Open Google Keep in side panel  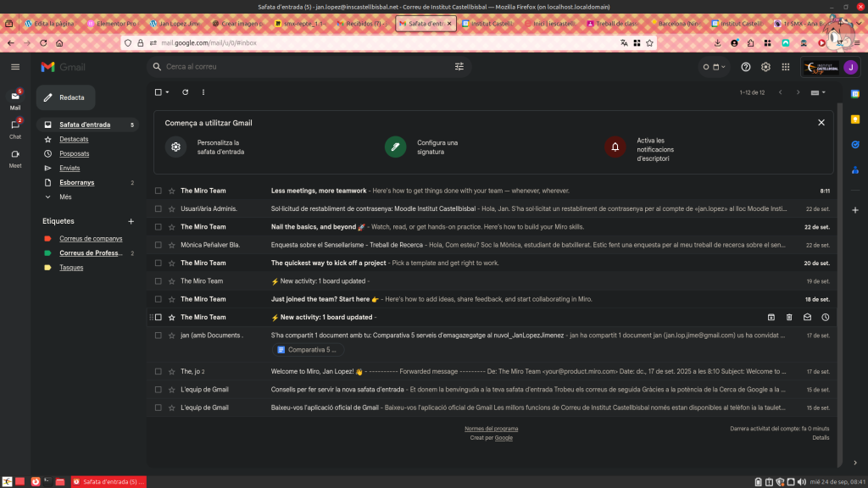[855, 119]
